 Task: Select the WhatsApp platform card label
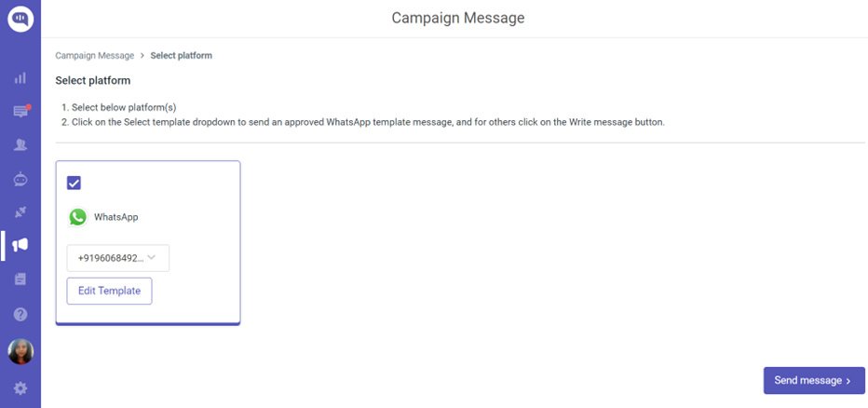pyautogui.click(x=116, y=217)
